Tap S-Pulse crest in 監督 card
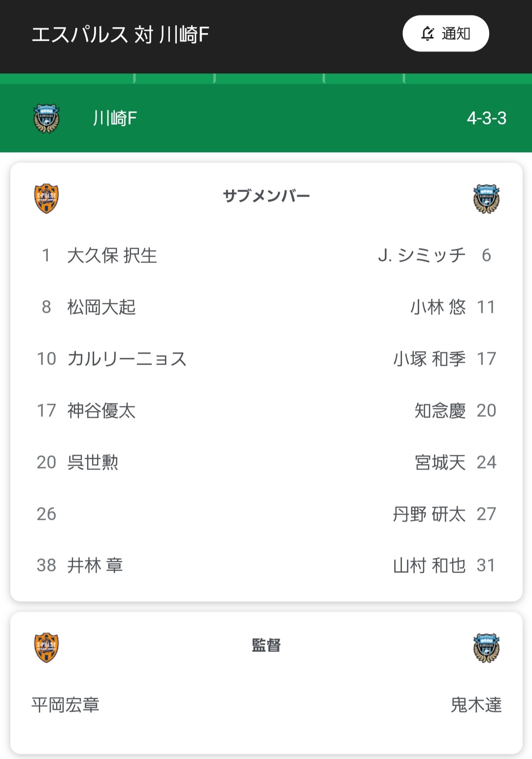532x759 pixels. 46,647
